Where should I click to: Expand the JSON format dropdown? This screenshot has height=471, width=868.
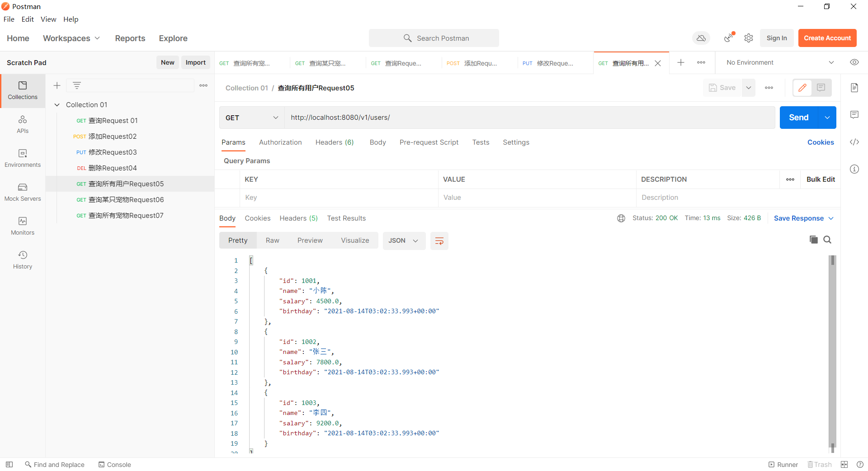(403, 241)
